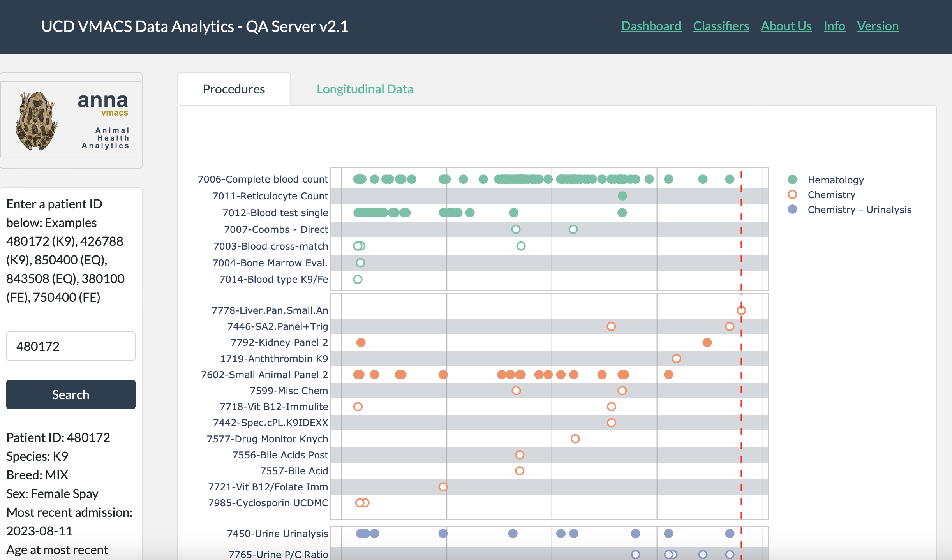Click the 7556-Bile Acids Post marker

[x=519, y=455]
